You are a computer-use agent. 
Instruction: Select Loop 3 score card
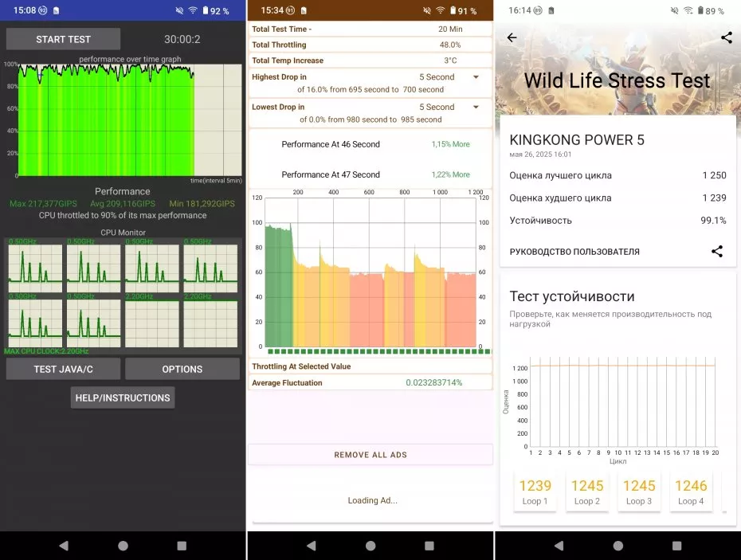click(639, 491)
